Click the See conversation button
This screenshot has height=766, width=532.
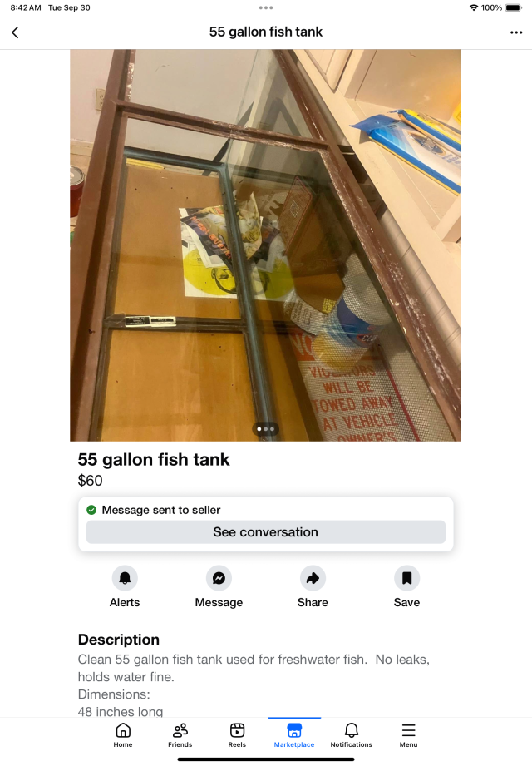[266, 532]
